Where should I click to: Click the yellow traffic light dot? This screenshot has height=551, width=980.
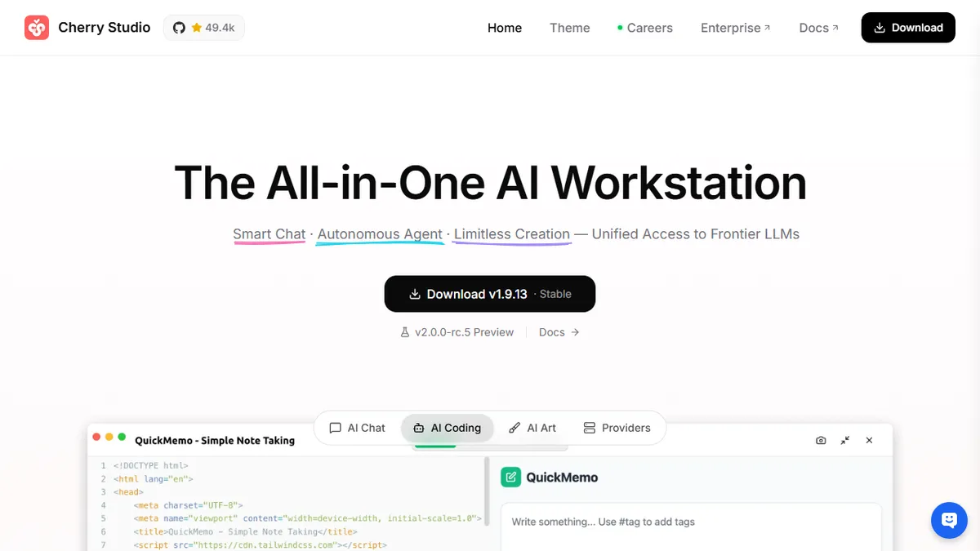pos(109,437)
